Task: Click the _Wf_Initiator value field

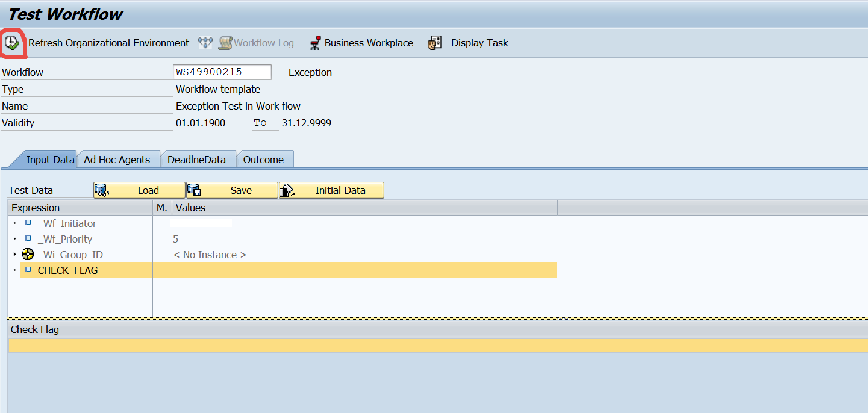Action: pos(201,223)
